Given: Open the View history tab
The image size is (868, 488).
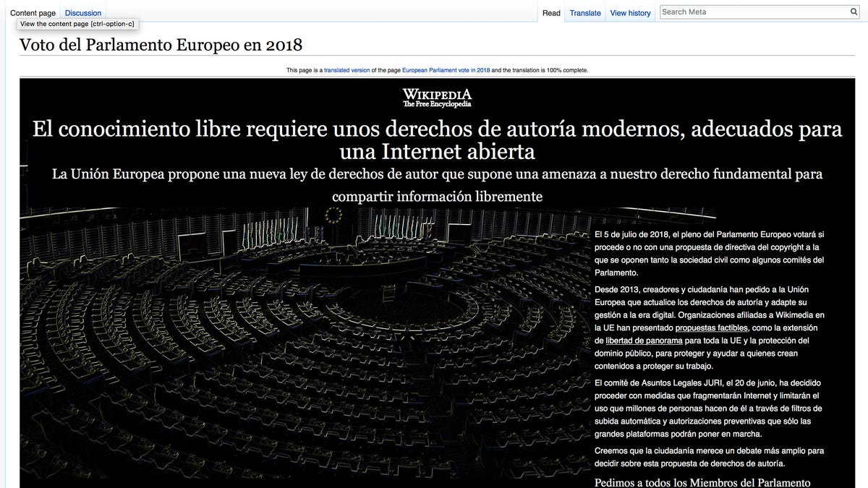Looking at the screenshot, I should (630, 12).
